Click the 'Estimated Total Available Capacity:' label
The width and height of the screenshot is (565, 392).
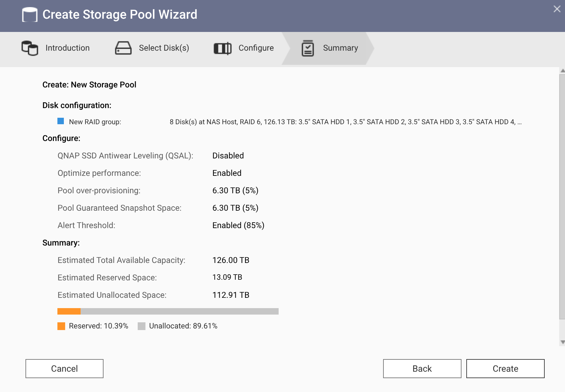coord(122,260)
